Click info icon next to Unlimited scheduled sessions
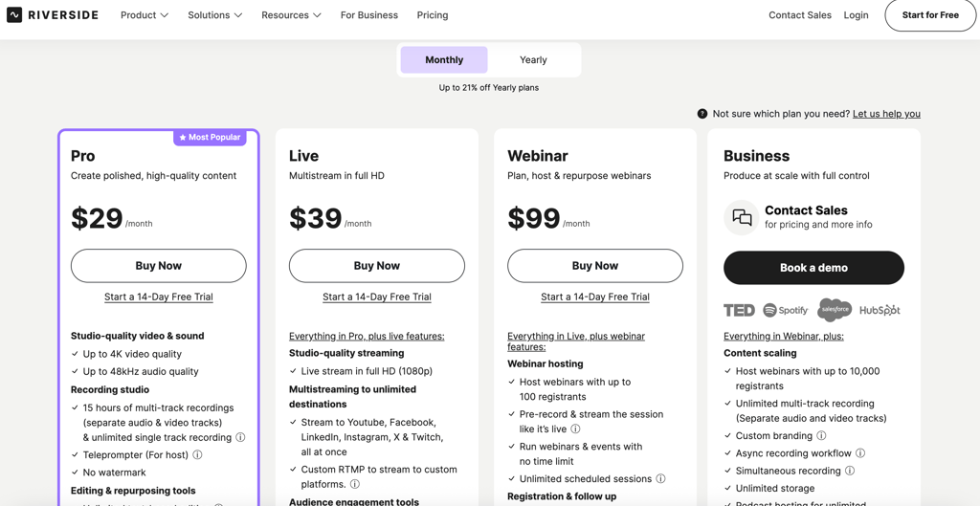This screenshot has width=980, height=506. [x=660, y=479]
